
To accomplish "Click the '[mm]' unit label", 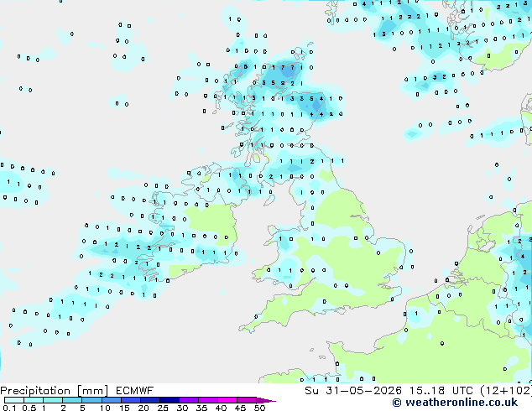I will (93, 391).
